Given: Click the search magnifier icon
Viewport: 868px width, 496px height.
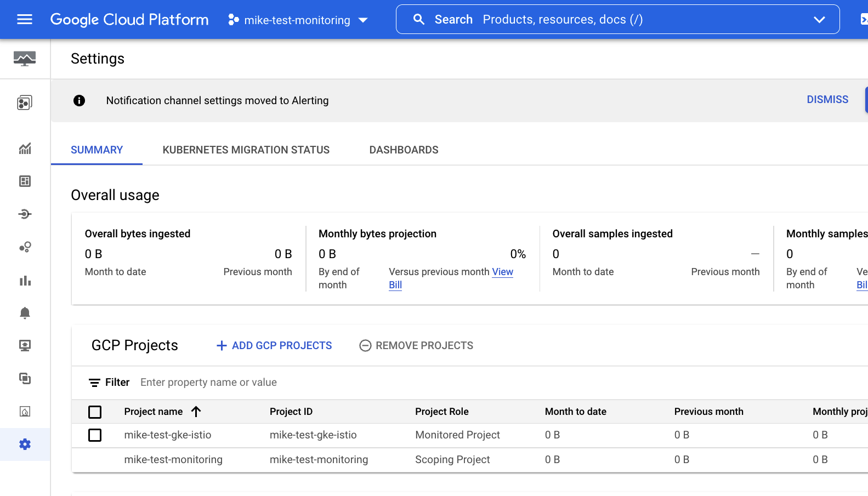Looking at the screenshot, I should (x=419, y=20).
